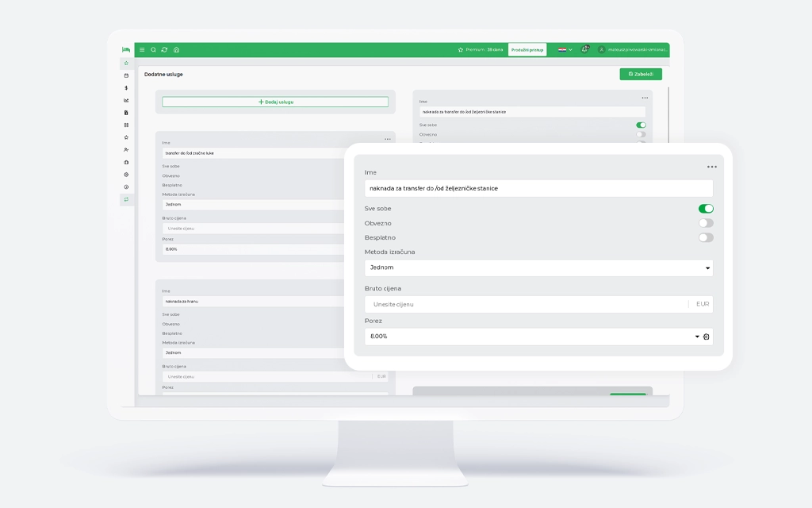
Task: Open the hamburger menu in top bar
Action: (x=142, y=49)
